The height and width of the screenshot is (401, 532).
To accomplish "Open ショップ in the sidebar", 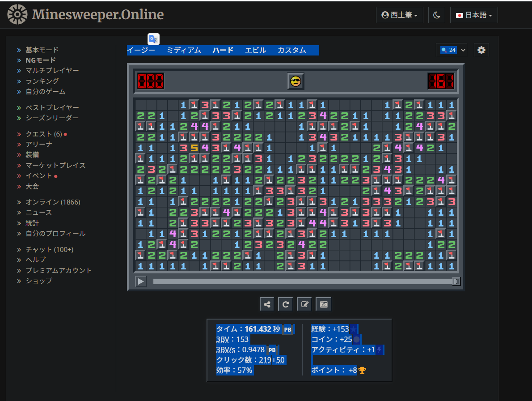I will click(39, 281).
